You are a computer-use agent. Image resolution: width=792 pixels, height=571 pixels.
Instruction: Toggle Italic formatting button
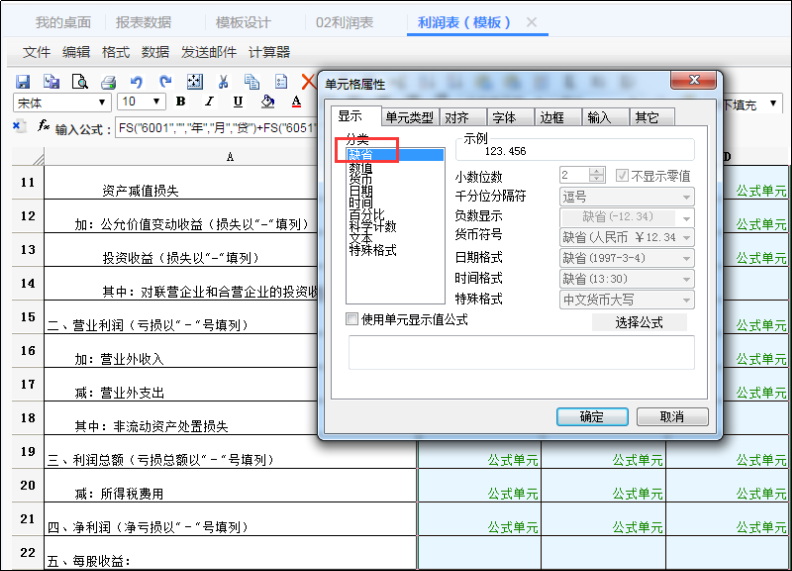(x=210, y=102)
